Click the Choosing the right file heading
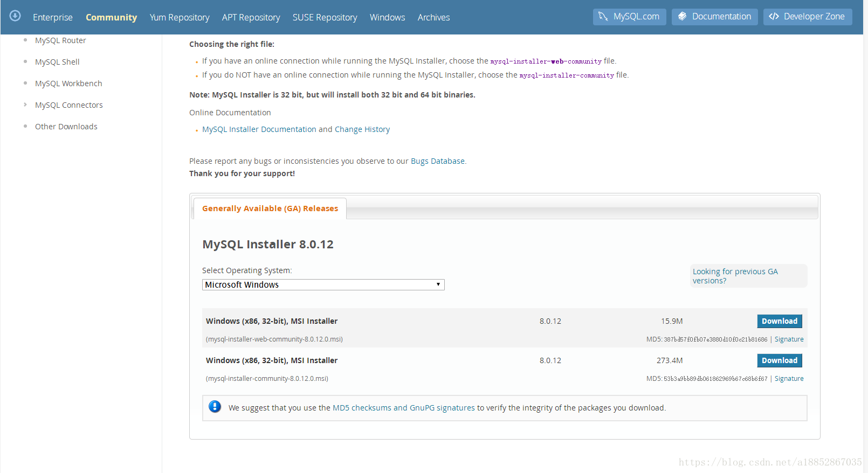This screenshot has width=868, height=473. 232,44
